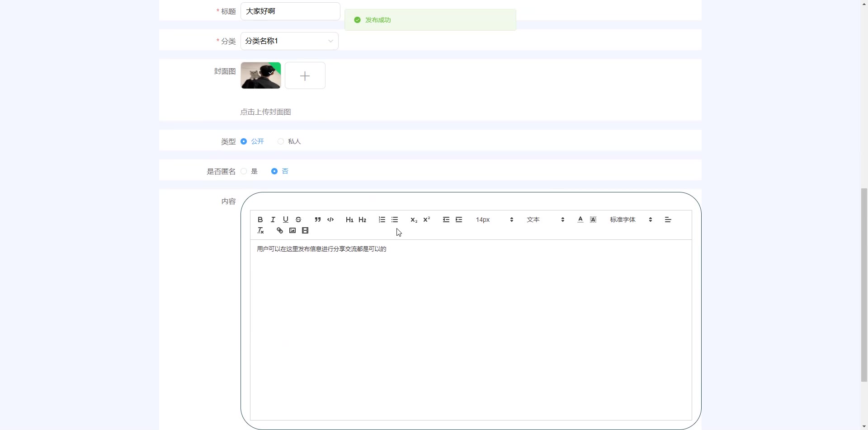The height and width of the screenshot is (430, 868).
Task: Insert a hyperlink into the content
Action: tap(280, 230)
